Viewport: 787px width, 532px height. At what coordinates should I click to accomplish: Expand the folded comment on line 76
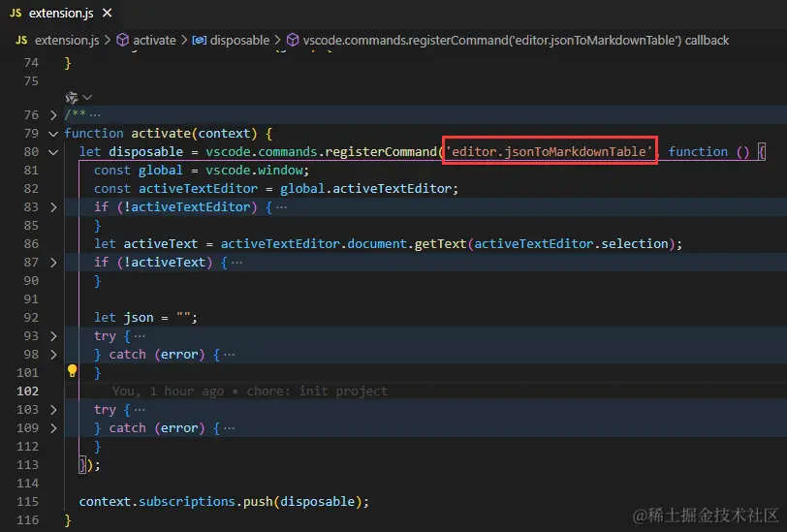53,115
